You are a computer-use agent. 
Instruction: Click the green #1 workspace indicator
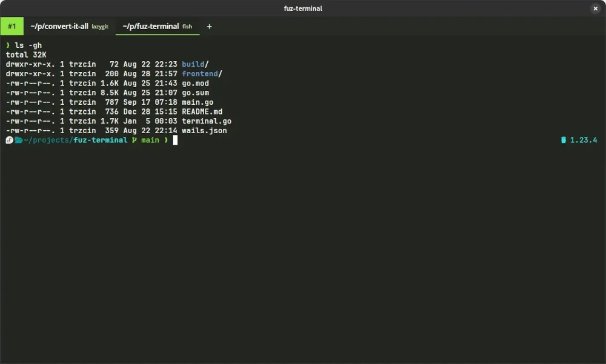point(12,26)
